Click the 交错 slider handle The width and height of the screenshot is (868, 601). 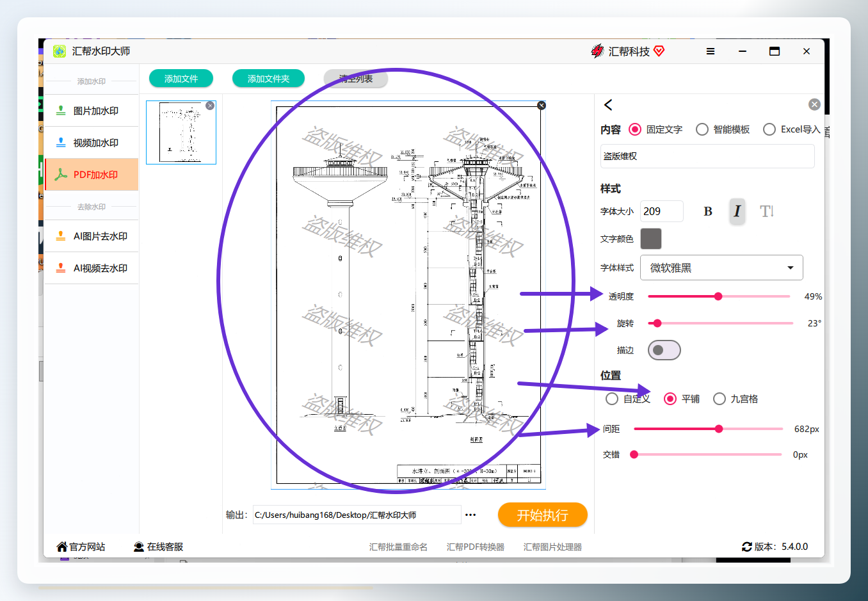pyautogui.click(x=634, y=454)
